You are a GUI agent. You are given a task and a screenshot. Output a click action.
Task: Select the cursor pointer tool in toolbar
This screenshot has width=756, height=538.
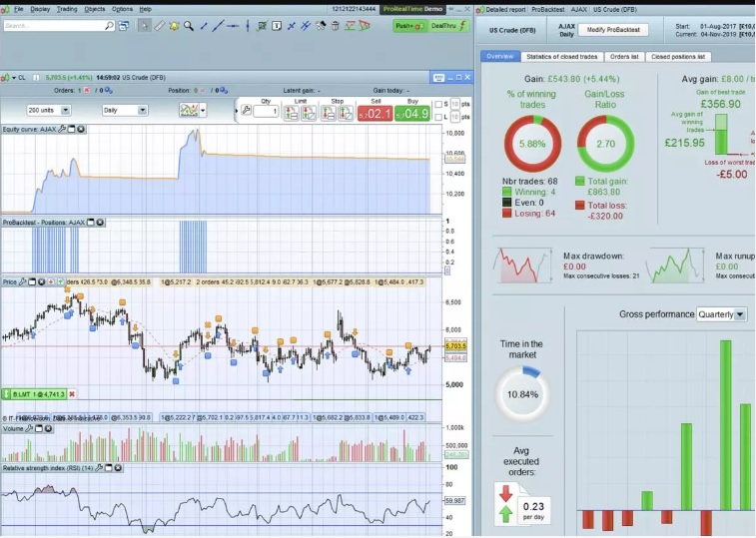pos(145,26)
